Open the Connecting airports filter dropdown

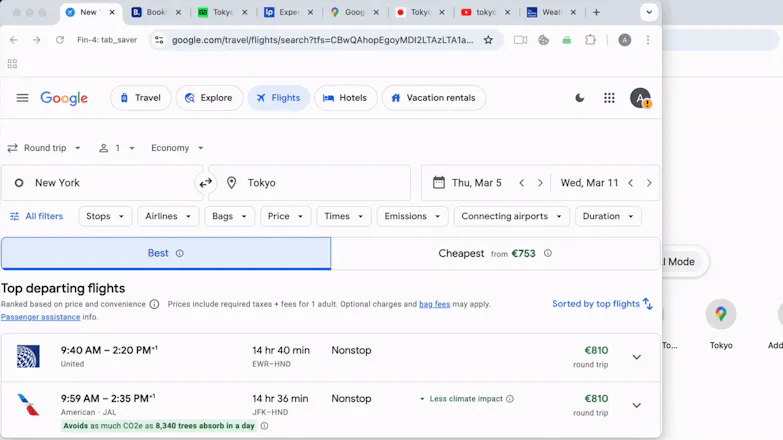point(512,216)
